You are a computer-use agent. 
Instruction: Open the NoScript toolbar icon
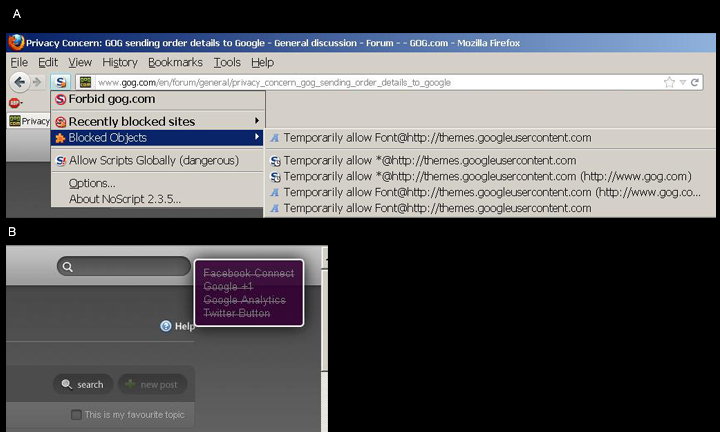point(61,83)
